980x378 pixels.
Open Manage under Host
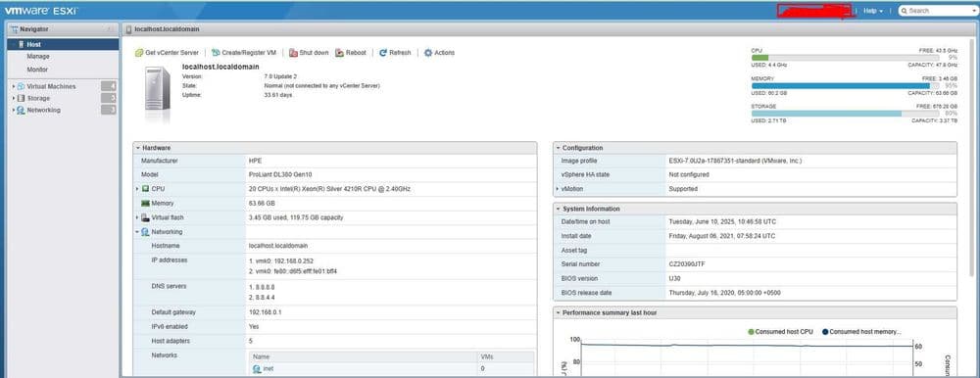click(x=38, y=57)
